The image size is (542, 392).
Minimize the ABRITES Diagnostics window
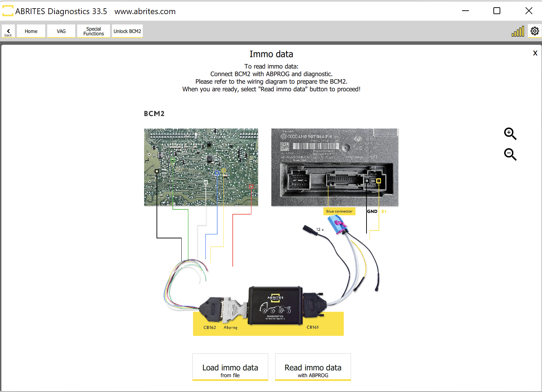(465, 11)
